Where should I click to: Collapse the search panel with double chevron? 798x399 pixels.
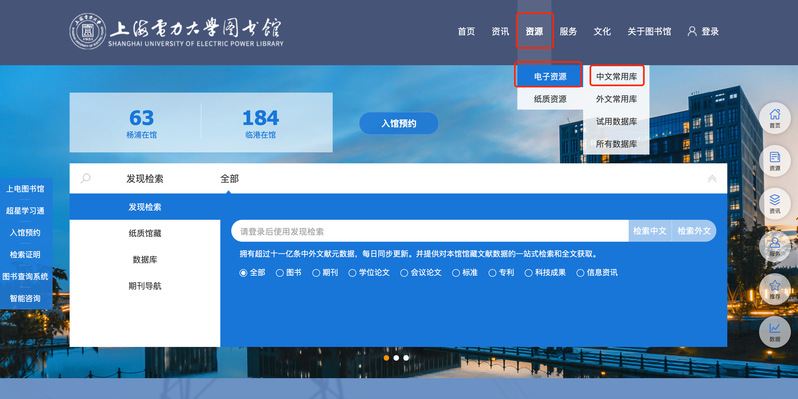click(712, 179)
